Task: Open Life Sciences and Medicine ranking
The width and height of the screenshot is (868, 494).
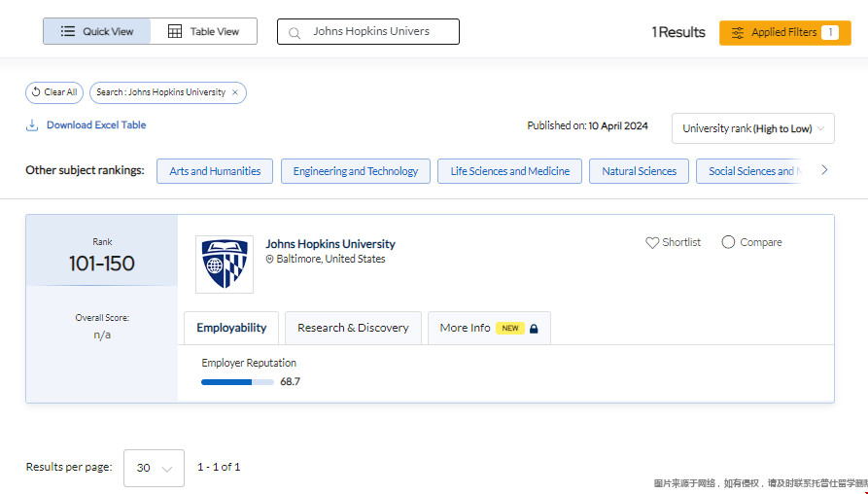Action: pyautogui.click(x=510, y=171)
